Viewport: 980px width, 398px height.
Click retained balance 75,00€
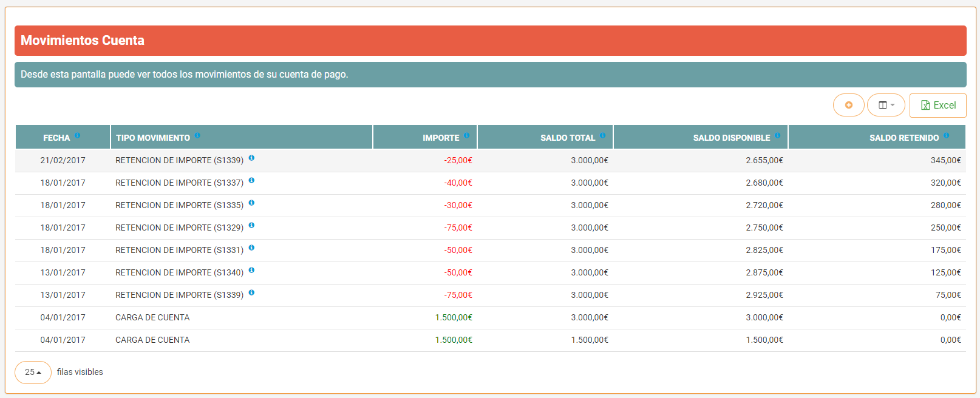coord(948,295)
